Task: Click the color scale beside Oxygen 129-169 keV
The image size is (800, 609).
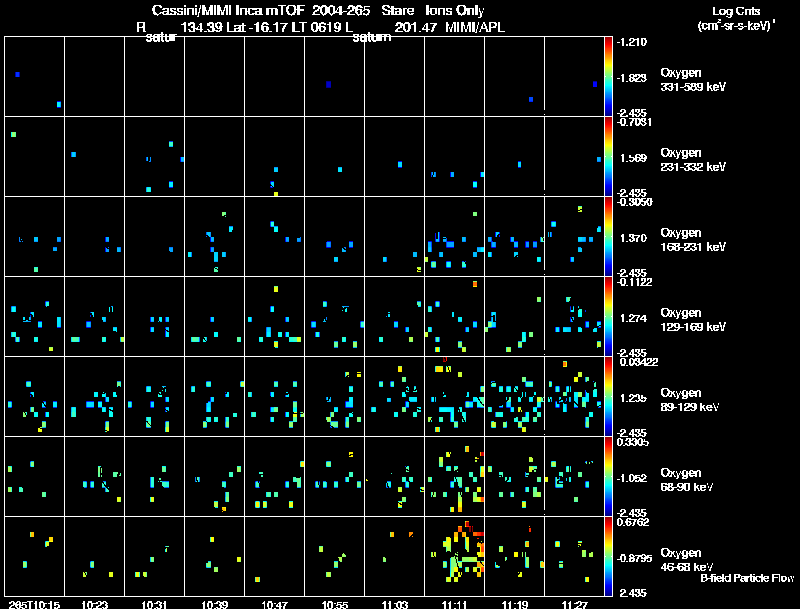Action: (608, 316)
